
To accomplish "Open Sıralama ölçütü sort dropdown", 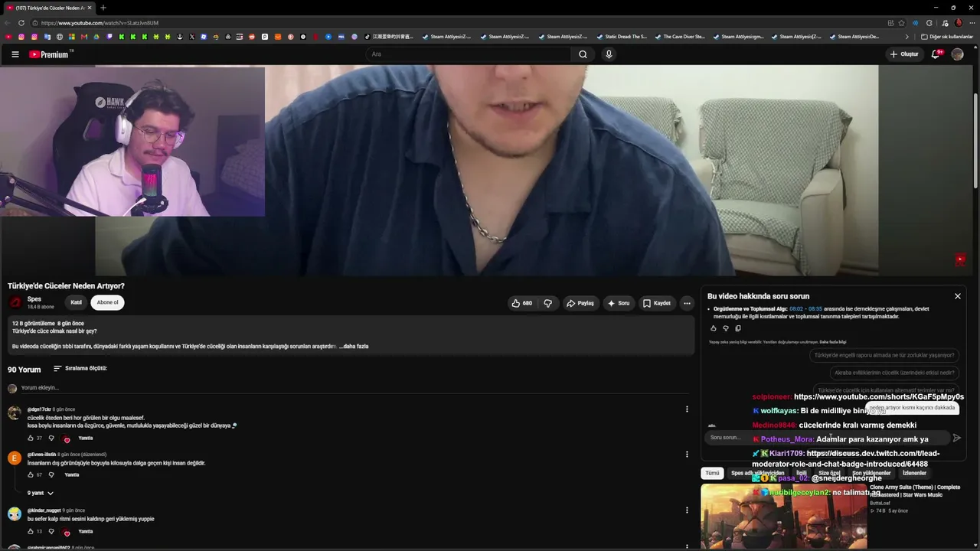I will 80,369.
